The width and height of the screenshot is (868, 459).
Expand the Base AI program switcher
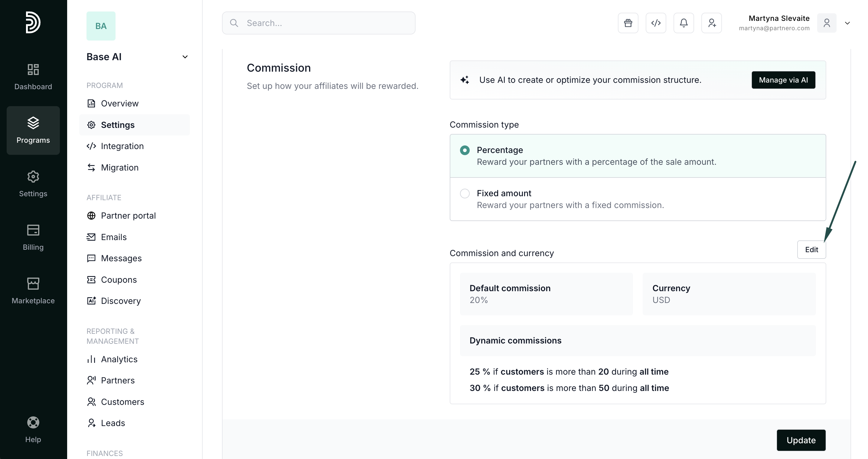point(185,57)
